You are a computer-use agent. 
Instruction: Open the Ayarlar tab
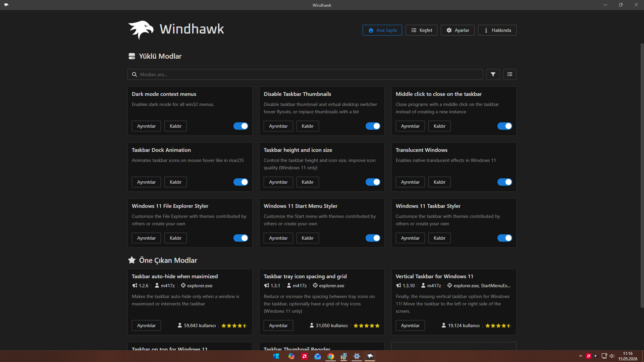pyautogui.click(x=458, y=30)
